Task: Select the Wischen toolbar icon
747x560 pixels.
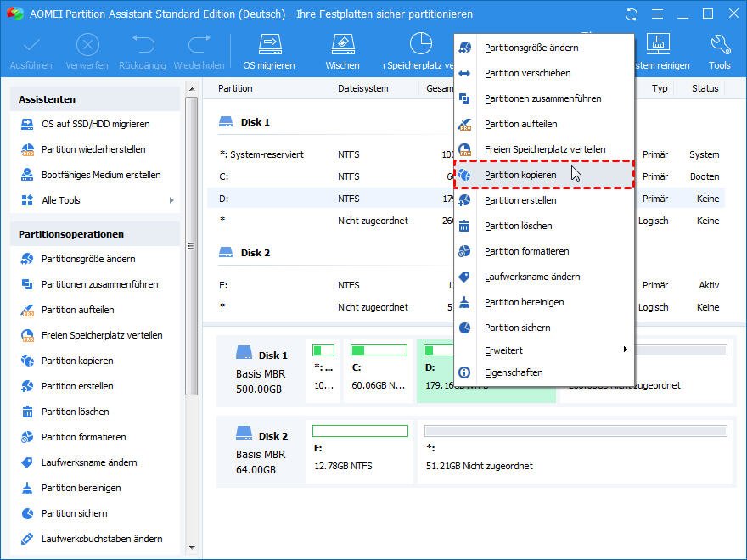Action: pyautogui.click(x=343, y=45)
